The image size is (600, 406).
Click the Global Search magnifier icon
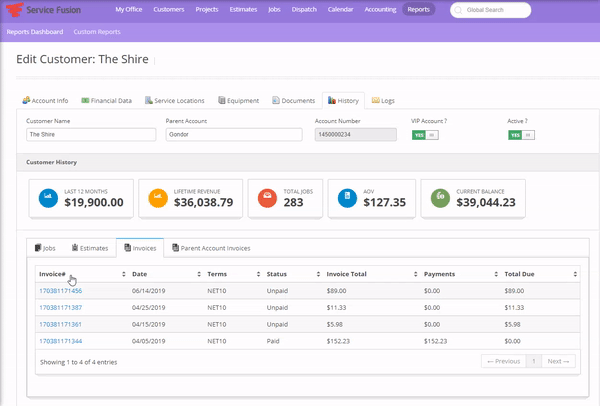(458, 10)
